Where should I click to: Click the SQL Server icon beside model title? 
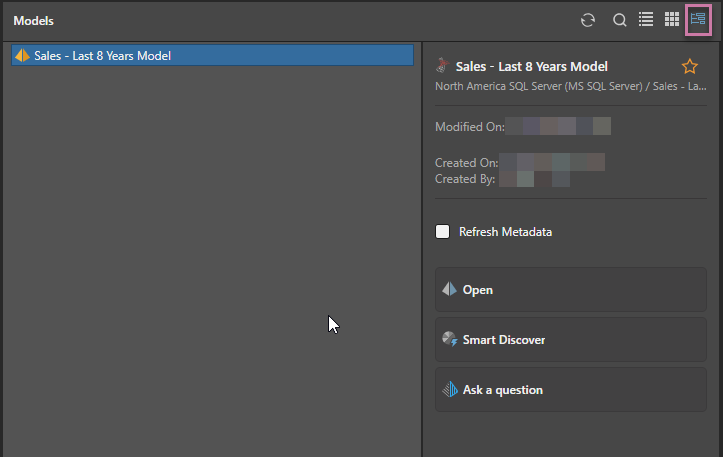443,67
